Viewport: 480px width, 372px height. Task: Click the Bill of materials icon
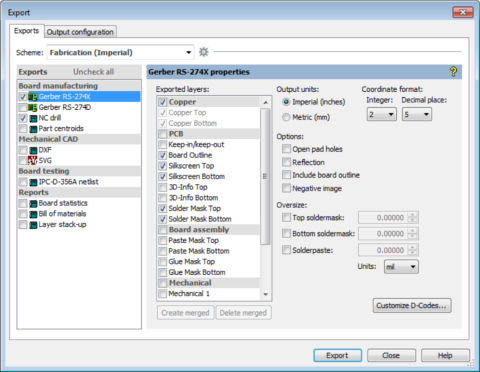point(33,214)
